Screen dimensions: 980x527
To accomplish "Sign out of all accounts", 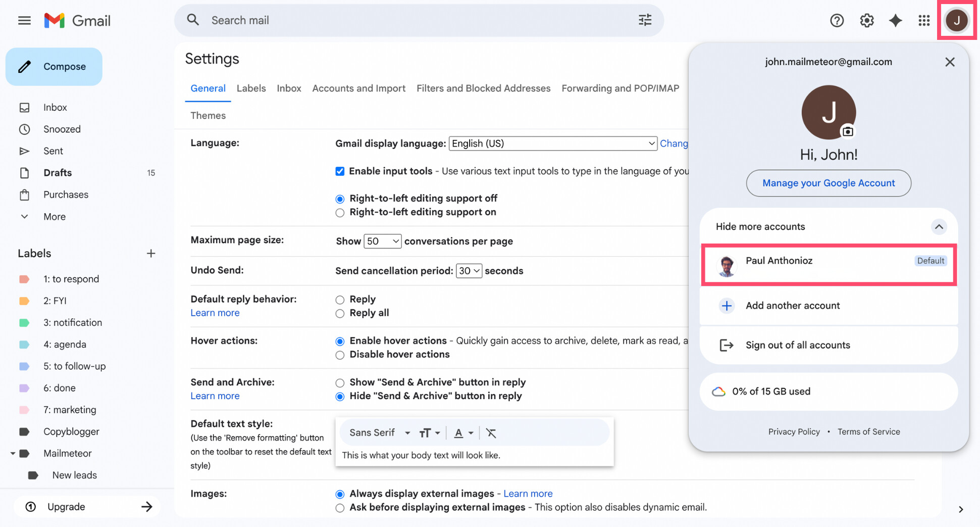I will click(797, 345).
